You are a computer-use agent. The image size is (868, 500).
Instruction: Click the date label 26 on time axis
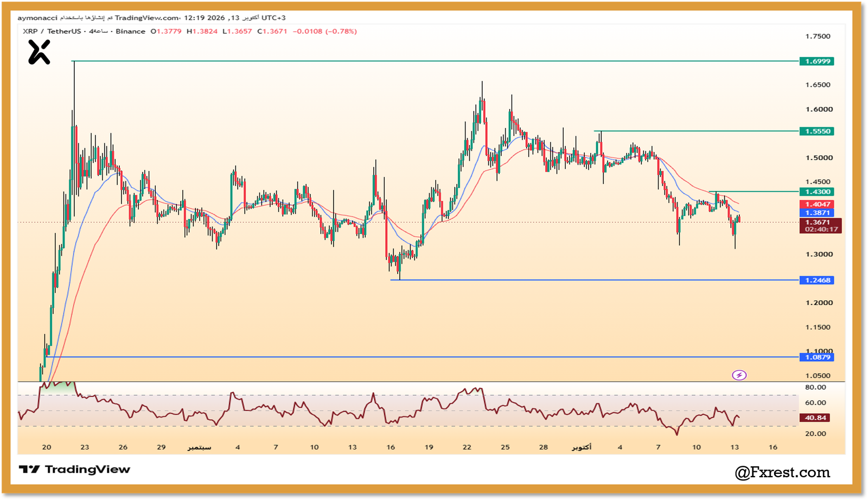tap(123, 447)
